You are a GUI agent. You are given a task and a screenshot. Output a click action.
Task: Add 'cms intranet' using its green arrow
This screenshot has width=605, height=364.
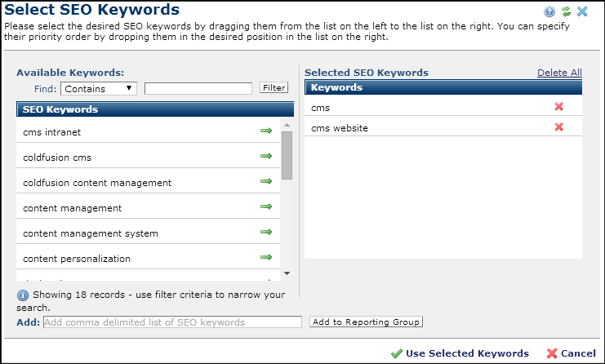265,131
